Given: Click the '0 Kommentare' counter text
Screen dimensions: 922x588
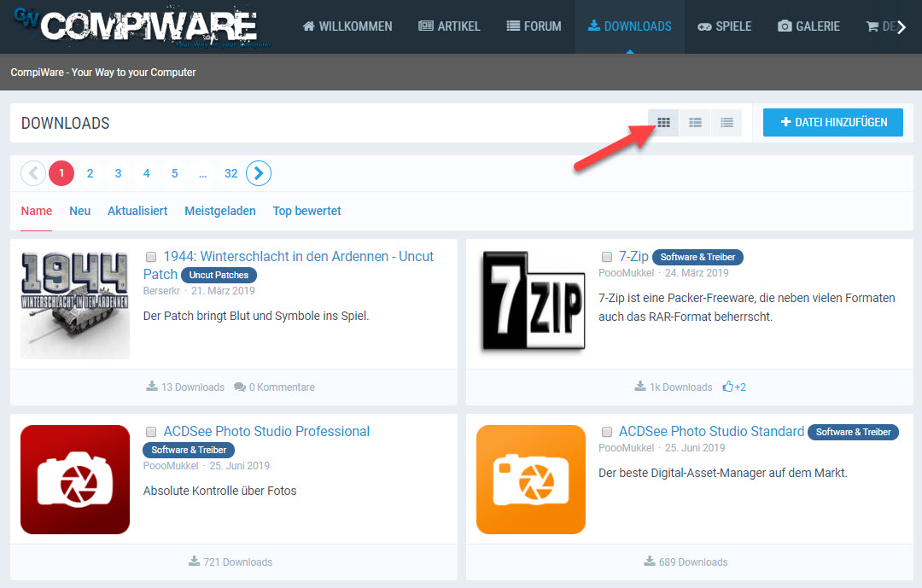Looking at the screenshot, I should click(275, 387).
